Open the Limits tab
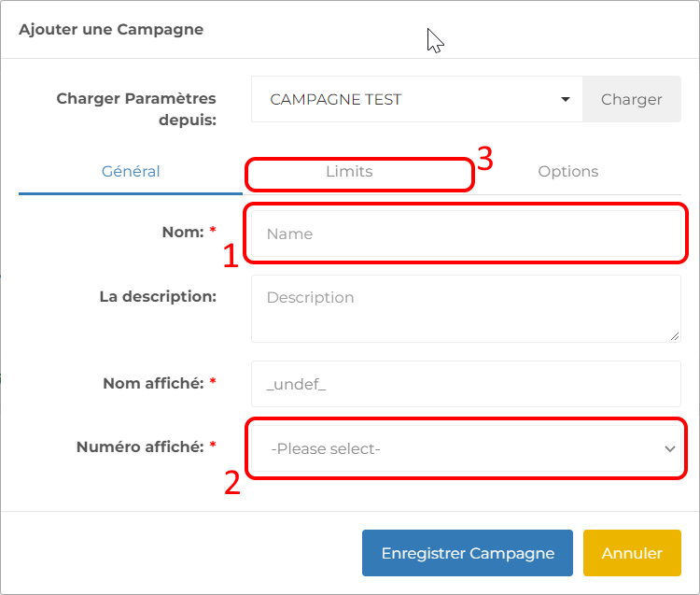Screen dimensions: 700x595 pos(349,172)
